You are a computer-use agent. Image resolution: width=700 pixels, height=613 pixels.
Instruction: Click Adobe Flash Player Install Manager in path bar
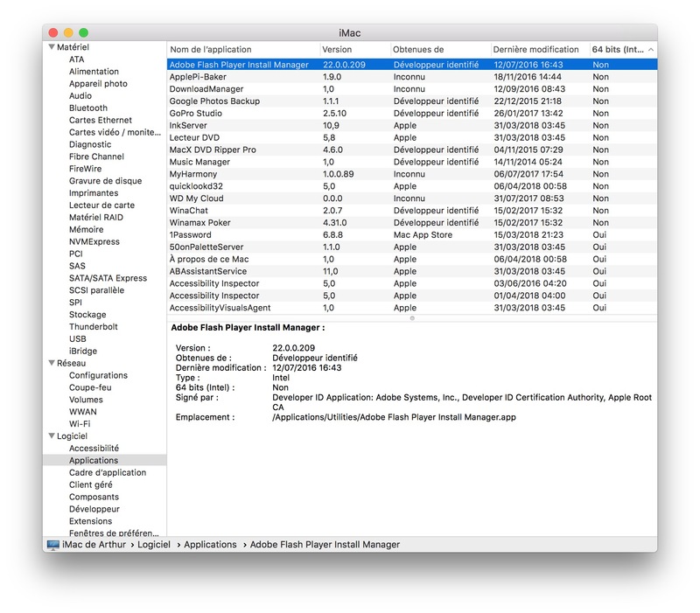pos(325,545)
